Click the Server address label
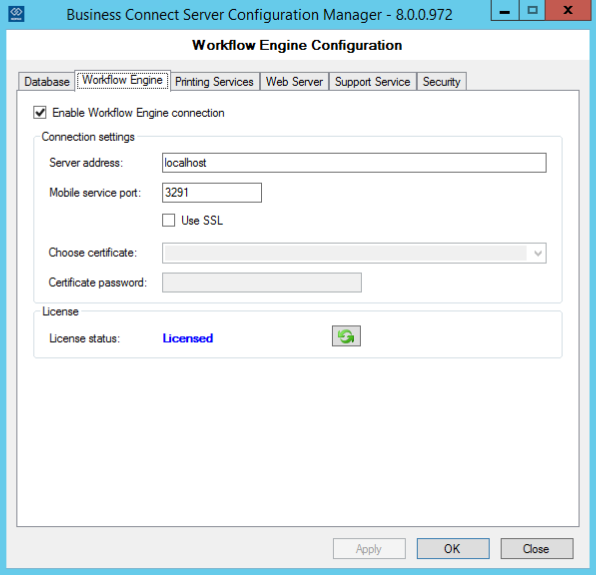The height and width of the screenshot is (575, 596). 86,163
